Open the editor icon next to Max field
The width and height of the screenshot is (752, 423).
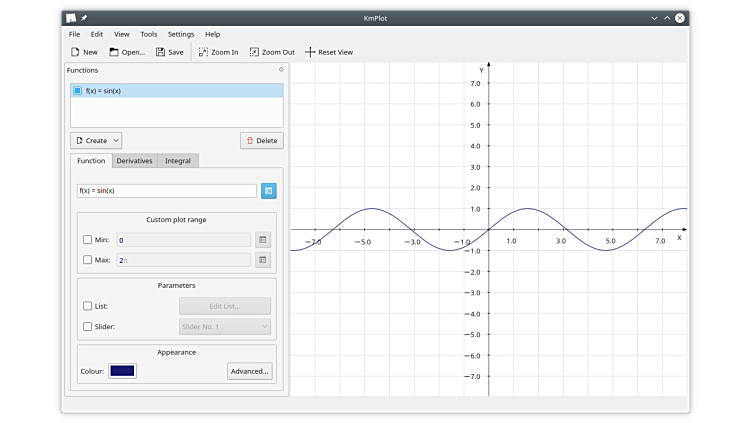(x=263, y=260)
